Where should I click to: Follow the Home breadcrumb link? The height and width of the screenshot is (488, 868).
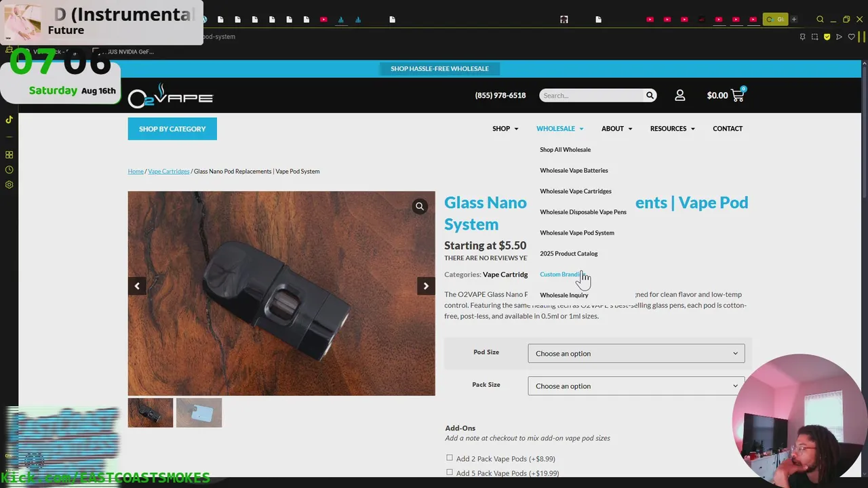(136, 171)
